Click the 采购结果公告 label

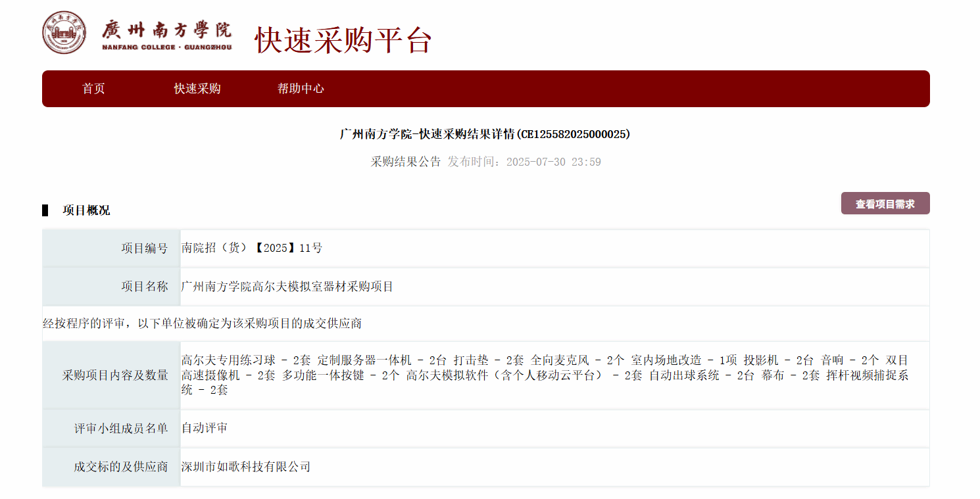click(406, 162)
